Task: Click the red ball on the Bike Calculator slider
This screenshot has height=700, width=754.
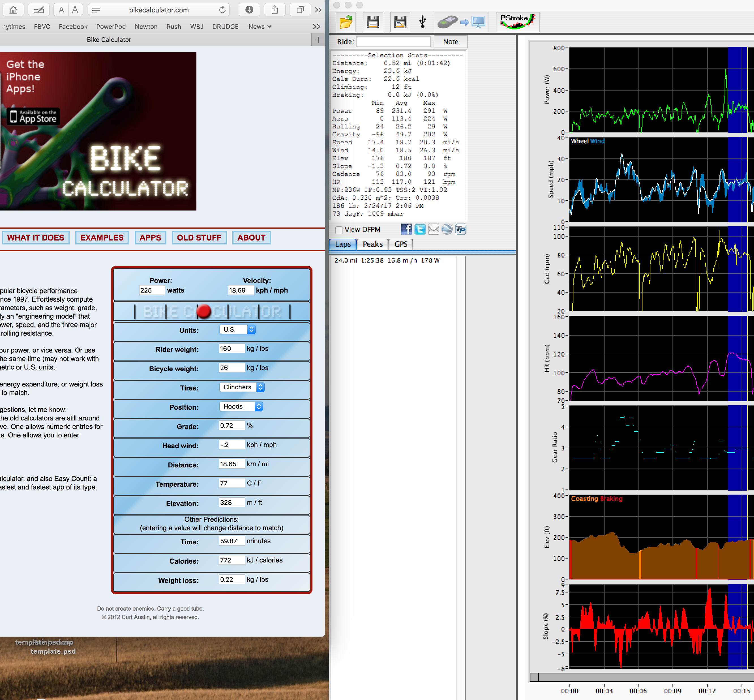Action: pos(204,311)
